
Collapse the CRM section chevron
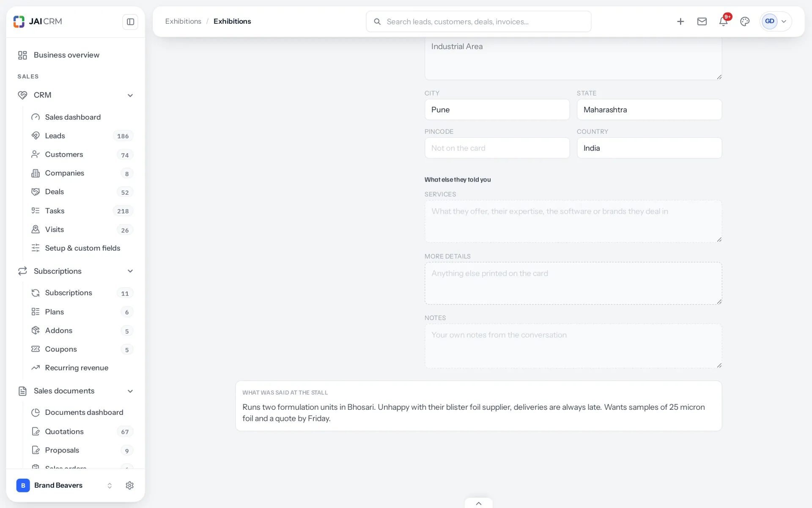point(130,95)
